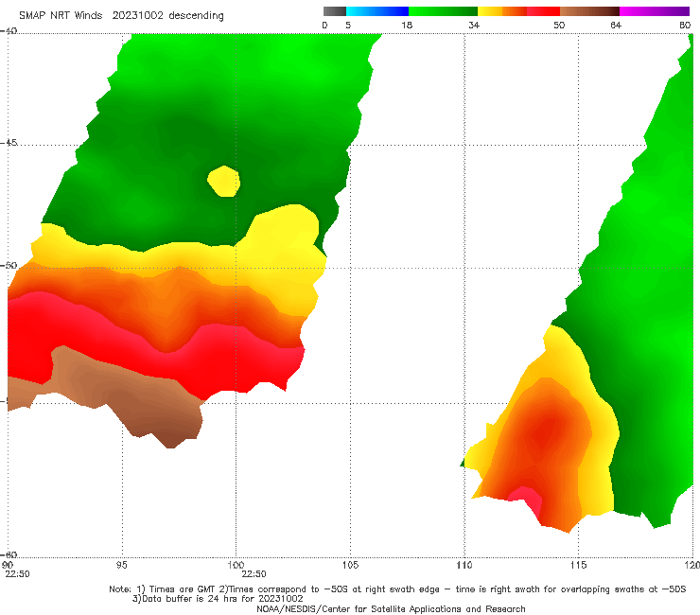Click the latitude label '-45' on the left axis
The width and height of the screenshot is (700, 615).
coord(9,143)
